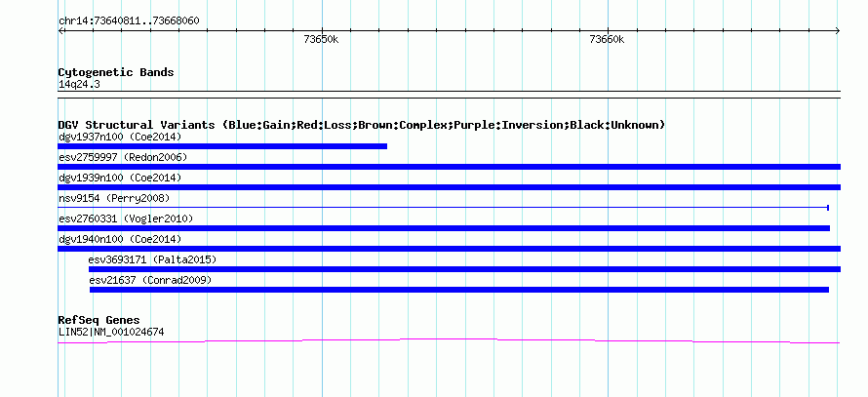Screen dimensions: 868x397
Task: Click the DGV Structural Variants track title
Action: click(x=362, y=125)
